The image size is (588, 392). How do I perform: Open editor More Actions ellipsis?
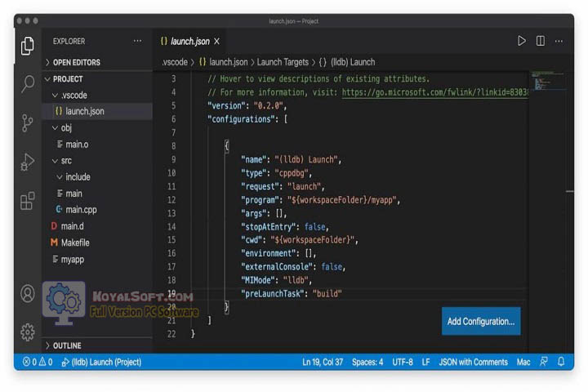coord(559,42)
